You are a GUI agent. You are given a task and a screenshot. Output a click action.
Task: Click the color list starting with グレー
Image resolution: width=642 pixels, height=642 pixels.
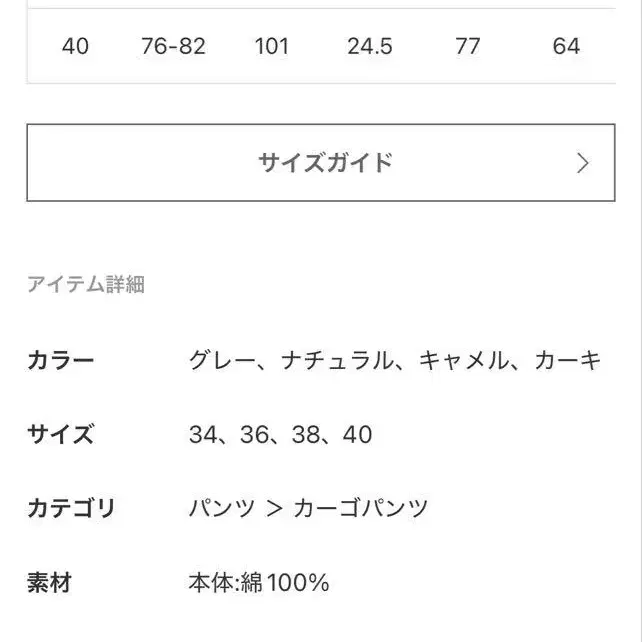point(395,361)
